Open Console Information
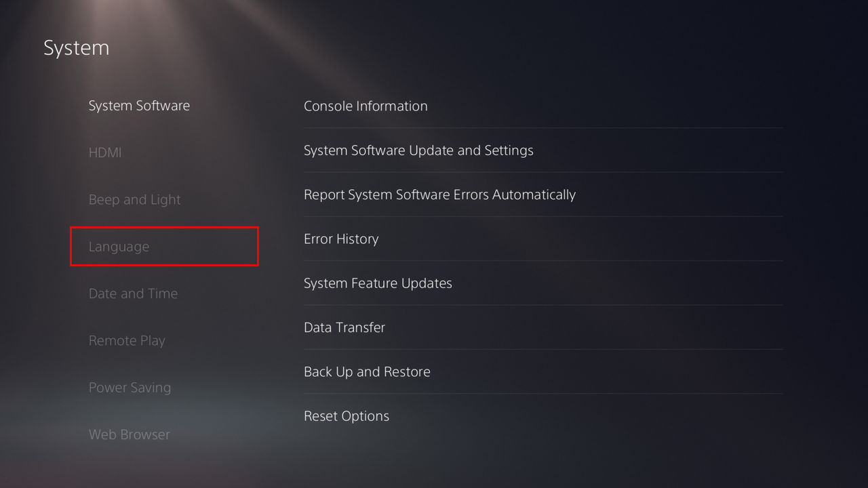868x488 pixels. point(366,106)
